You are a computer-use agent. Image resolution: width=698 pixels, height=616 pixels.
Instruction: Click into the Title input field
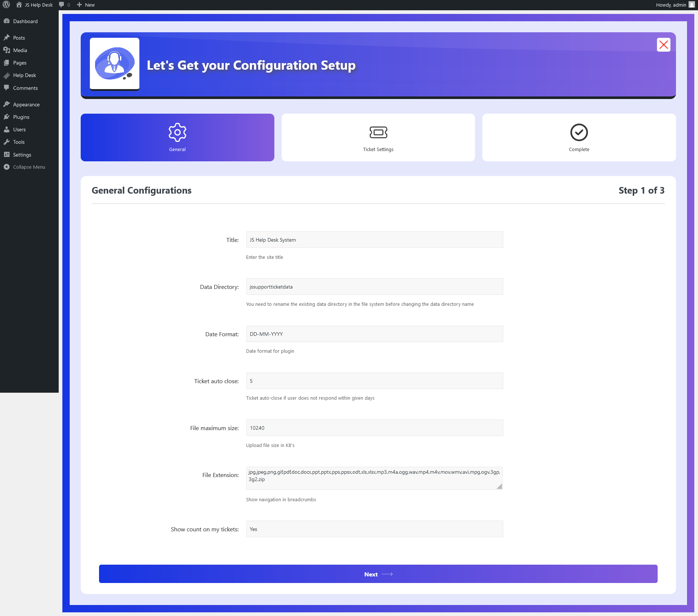coord(374,240)
